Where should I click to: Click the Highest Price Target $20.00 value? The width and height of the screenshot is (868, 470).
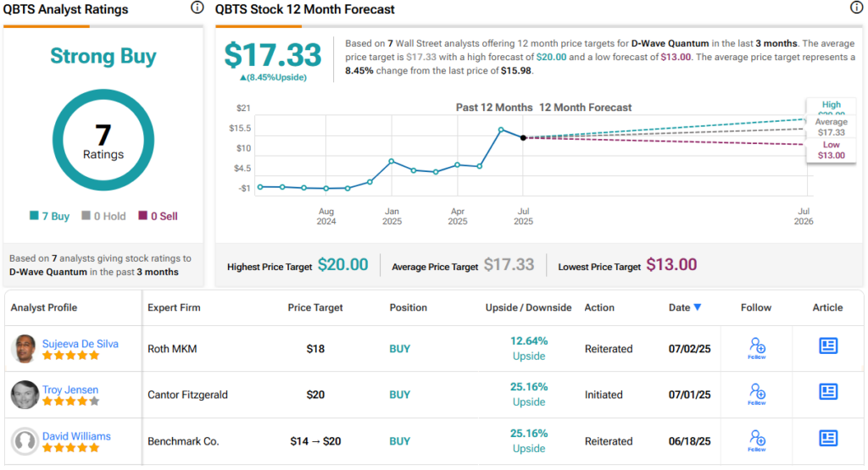(342, 265)
